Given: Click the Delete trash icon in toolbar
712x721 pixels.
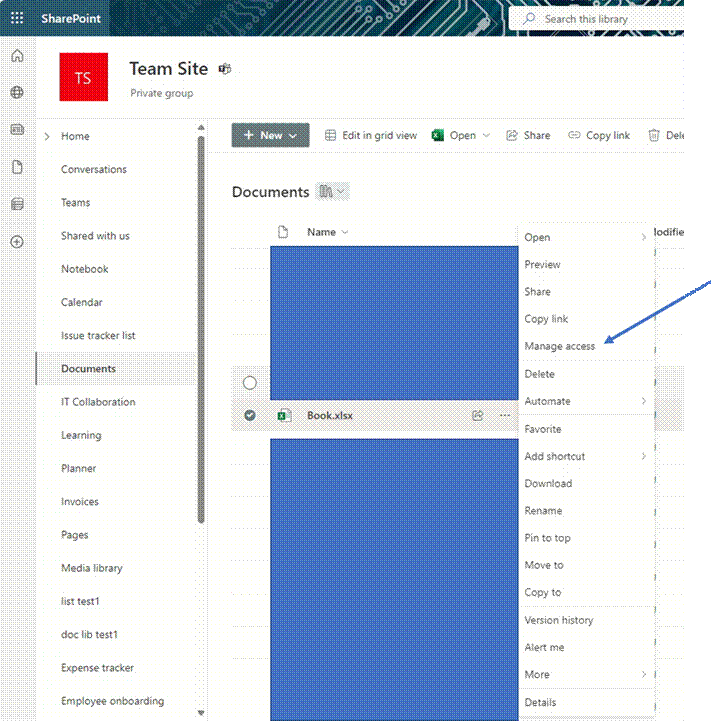Looking at the screenshot, I should click(x=654, y=135).
